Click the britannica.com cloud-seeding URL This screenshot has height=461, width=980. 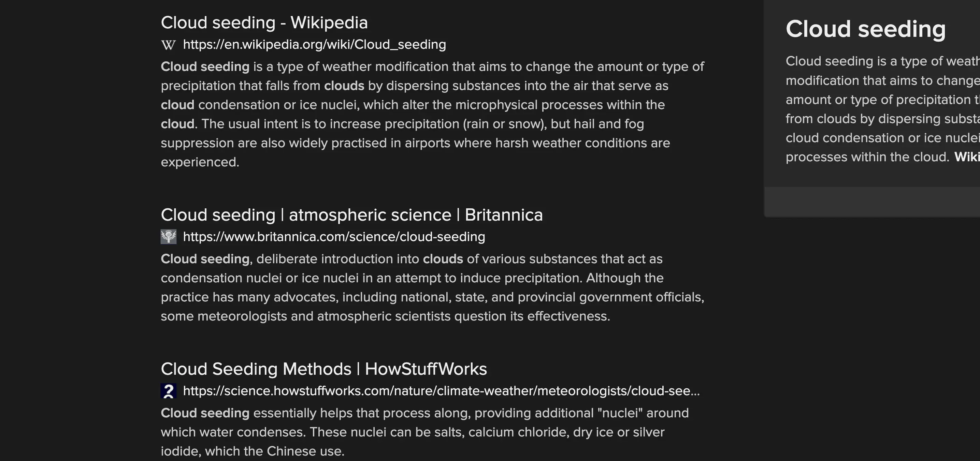coord(334,237)
